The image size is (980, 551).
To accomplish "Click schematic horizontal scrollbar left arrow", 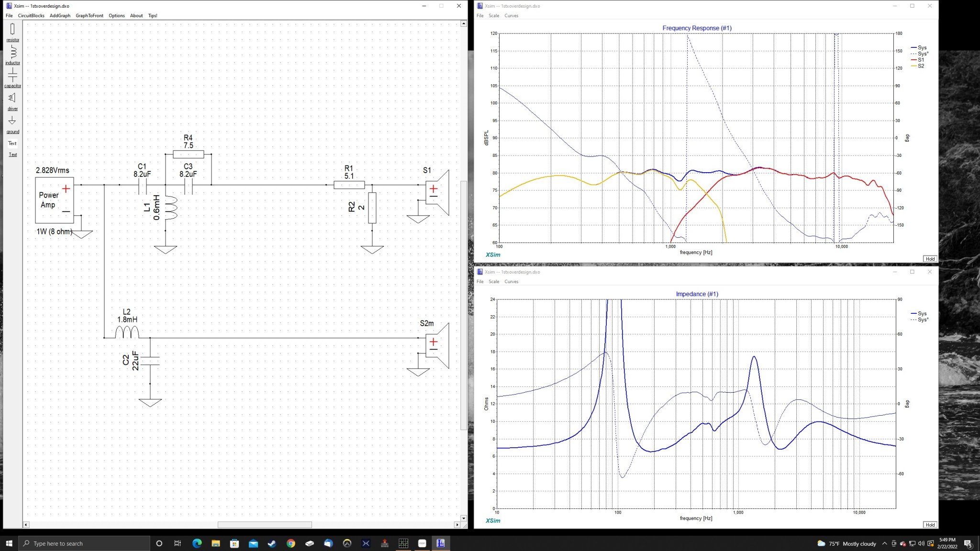I will pos(26,525).
